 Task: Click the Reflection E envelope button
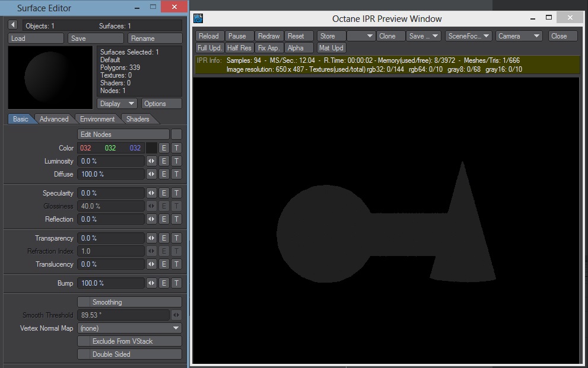[164, 219]
